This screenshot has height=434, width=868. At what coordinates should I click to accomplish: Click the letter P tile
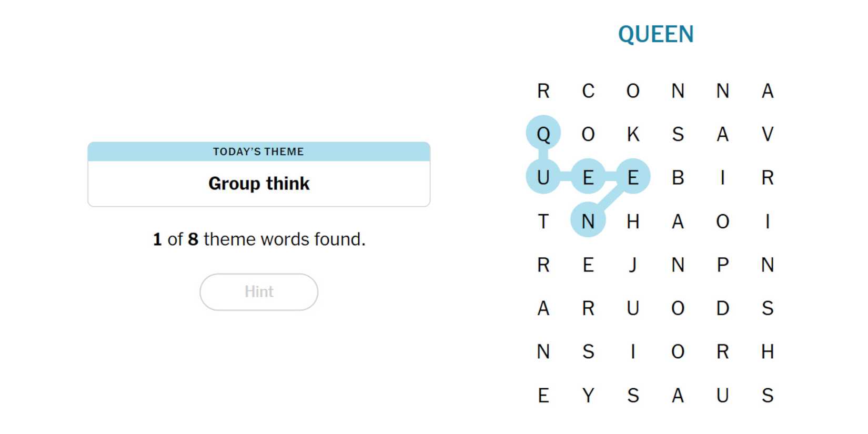[x=723, y=265]
